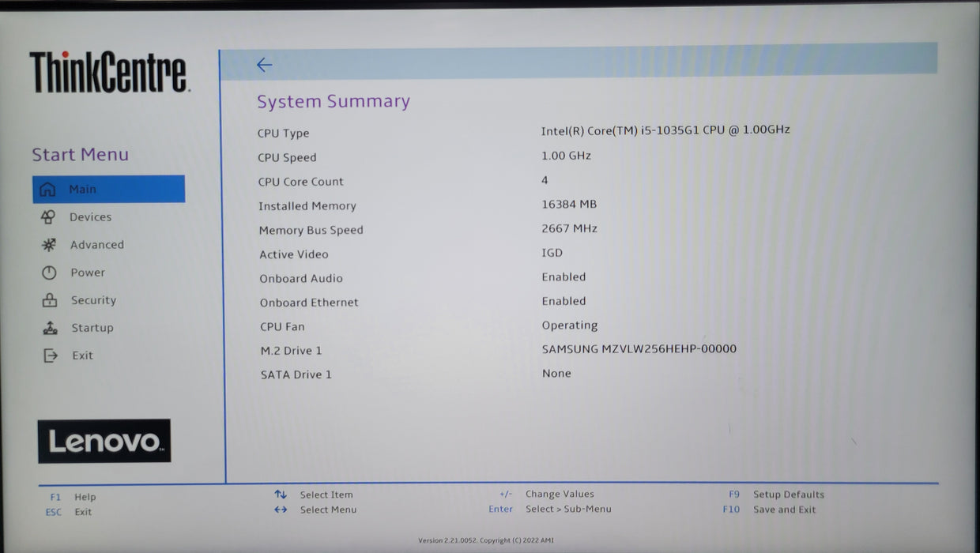Click the F10 Save and Exit hint

coord(769,510)
